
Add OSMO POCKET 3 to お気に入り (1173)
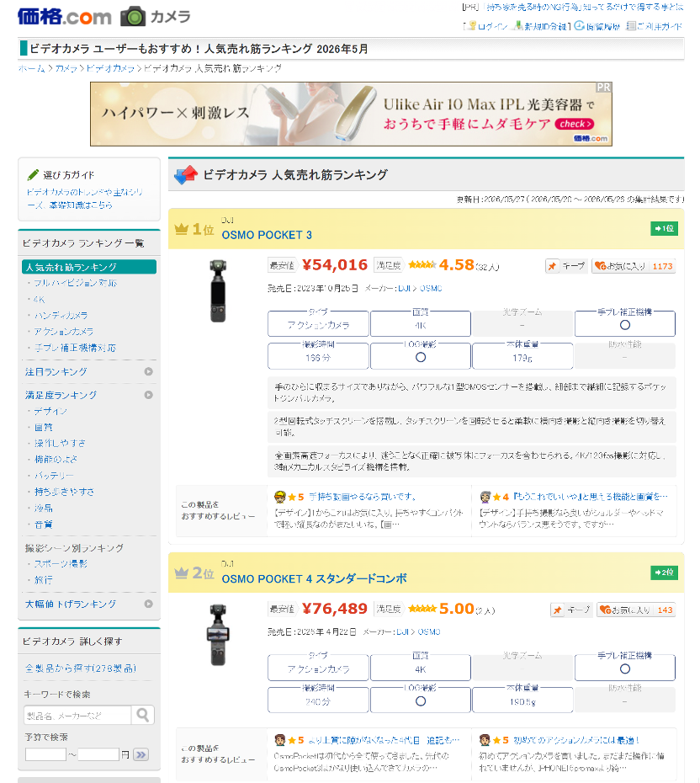(634, 266)
